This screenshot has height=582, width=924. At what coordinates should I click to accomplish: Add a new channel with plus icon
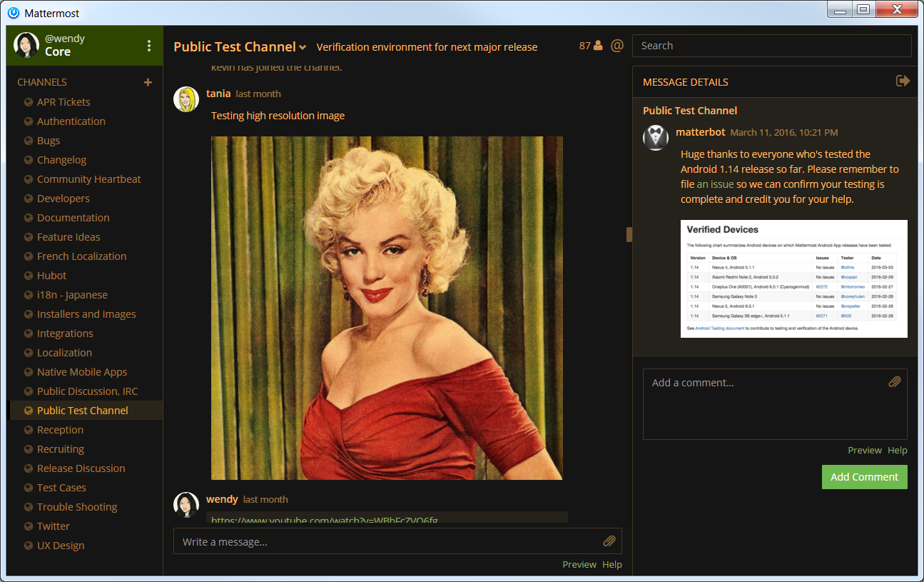coord(148,82)
